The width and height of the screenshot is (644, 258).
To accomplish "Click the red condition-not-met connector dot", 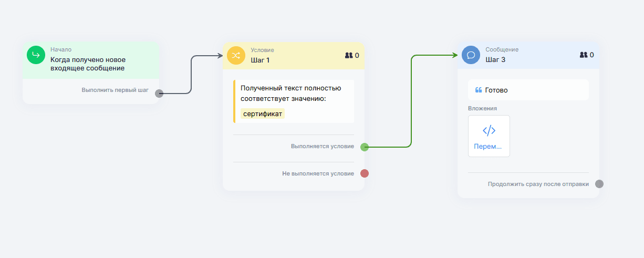I will (365, 173).
